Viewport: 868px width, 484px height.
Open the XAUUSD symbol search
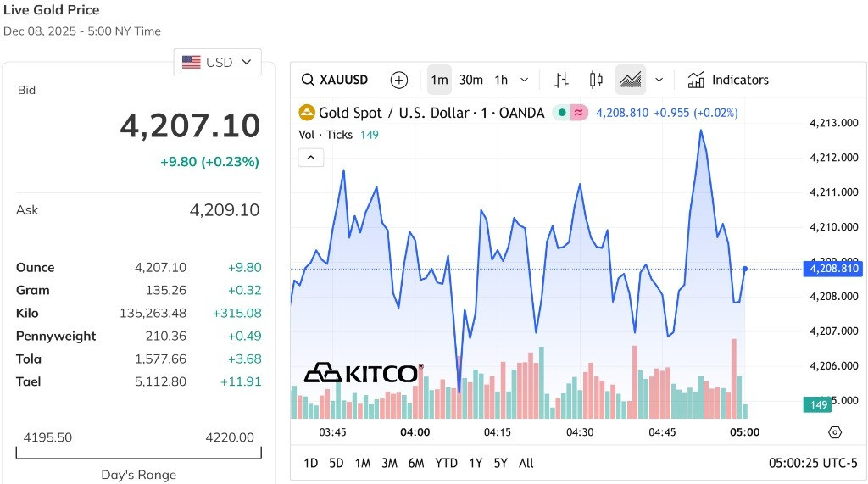point(334,80)
